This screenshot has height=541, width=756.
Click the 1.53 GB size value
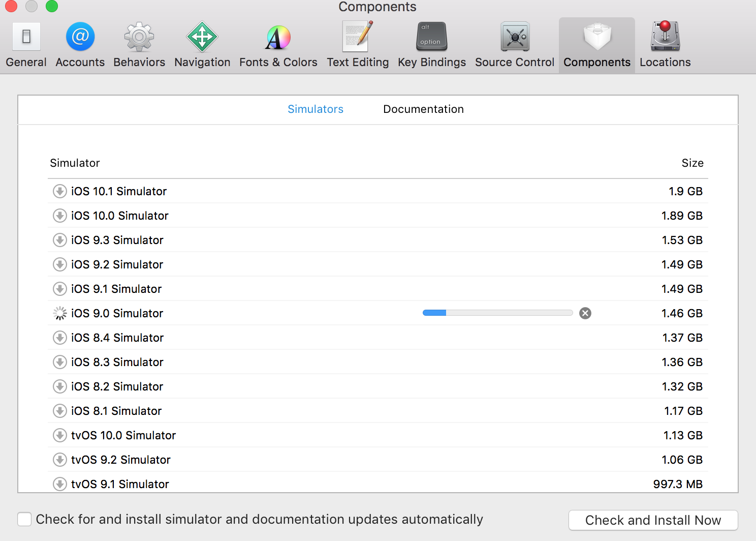coord(682,241)
